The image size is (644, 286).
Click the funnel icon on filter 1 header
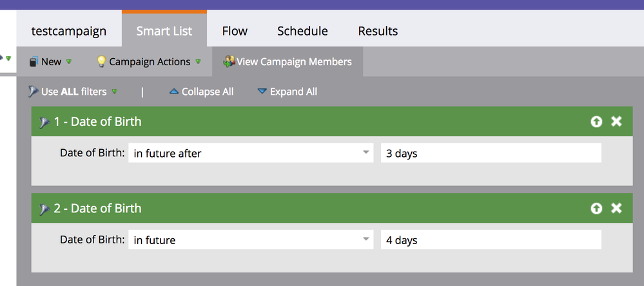(44, 122)
